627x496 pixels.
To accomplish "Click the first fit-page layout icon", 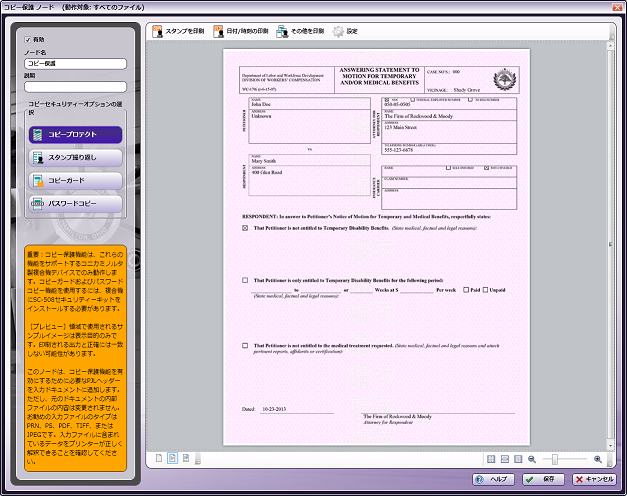I will (x=491, y=459).
